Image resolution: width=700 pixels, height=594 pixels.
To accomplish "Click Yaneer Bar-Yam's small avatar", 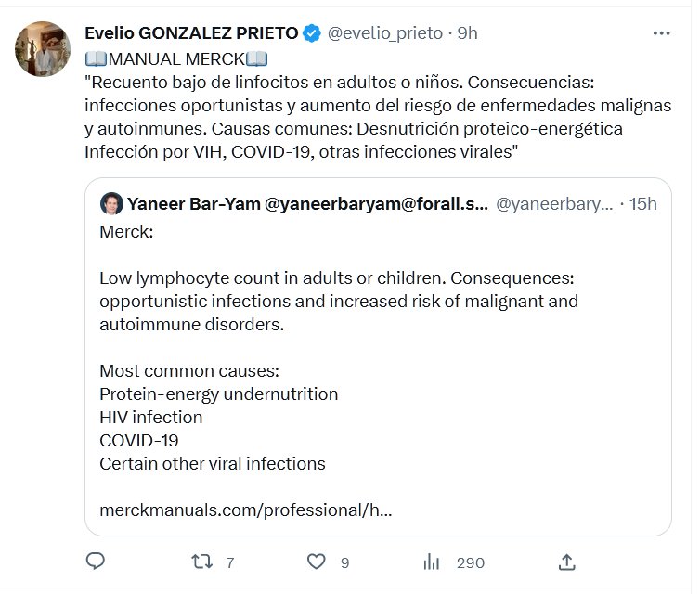I will point(110,203).
